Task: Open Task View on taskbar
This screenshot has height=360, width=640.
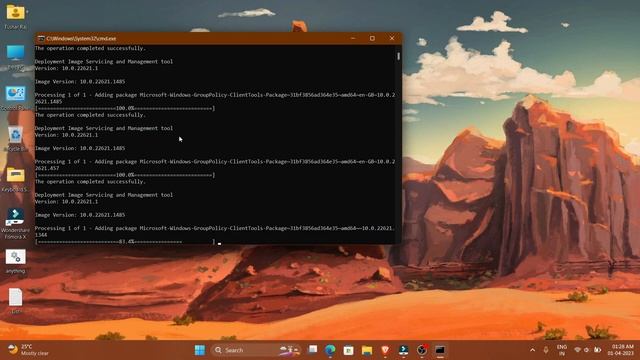Action: click(312, 350)
